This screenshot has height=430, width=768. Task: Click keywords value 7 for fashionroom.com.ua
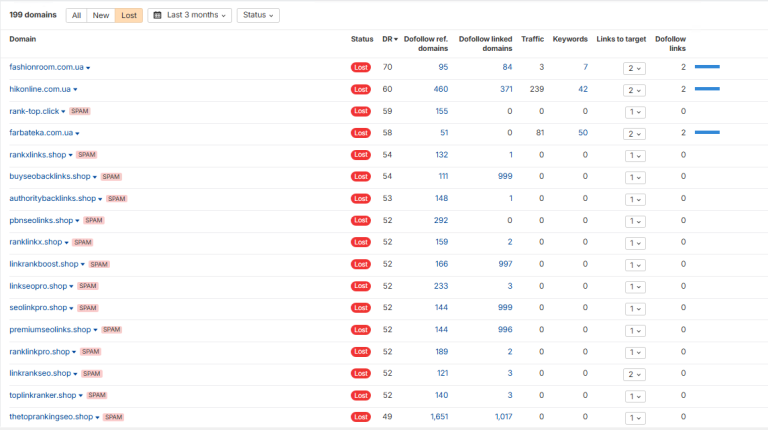tap(585, 67)
